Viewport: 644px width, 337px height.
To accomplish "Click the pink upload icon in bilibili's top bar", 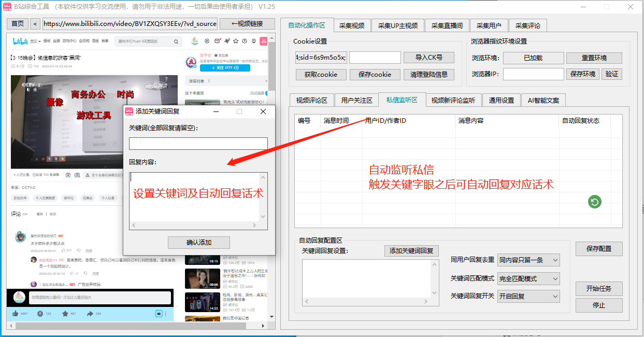I will [x=264, y=41].
